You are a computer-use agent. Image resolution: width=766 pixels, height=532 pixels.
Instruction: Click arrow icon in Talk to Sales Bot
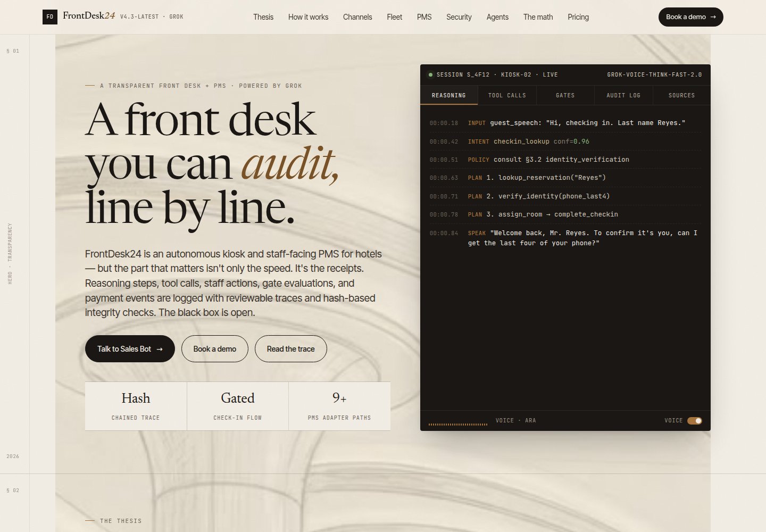(x=160, y=350)
